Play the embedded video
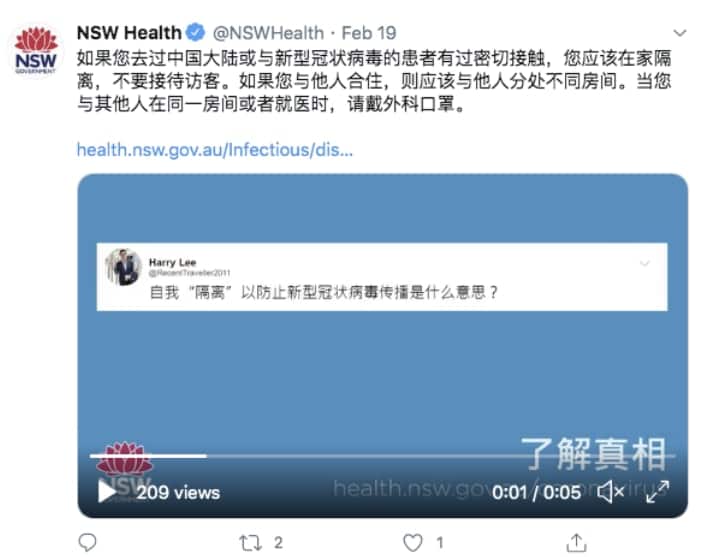 coord(107,492)
